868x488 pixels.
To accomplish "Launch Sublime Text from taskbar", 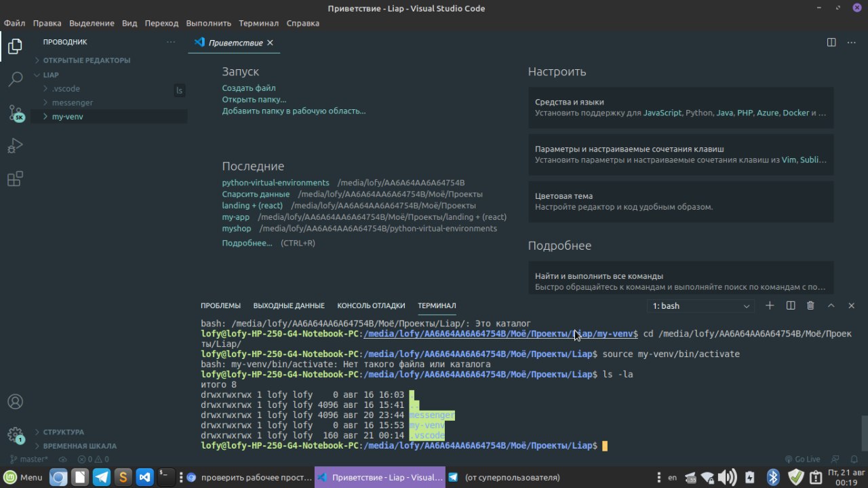I will point(123,477).
